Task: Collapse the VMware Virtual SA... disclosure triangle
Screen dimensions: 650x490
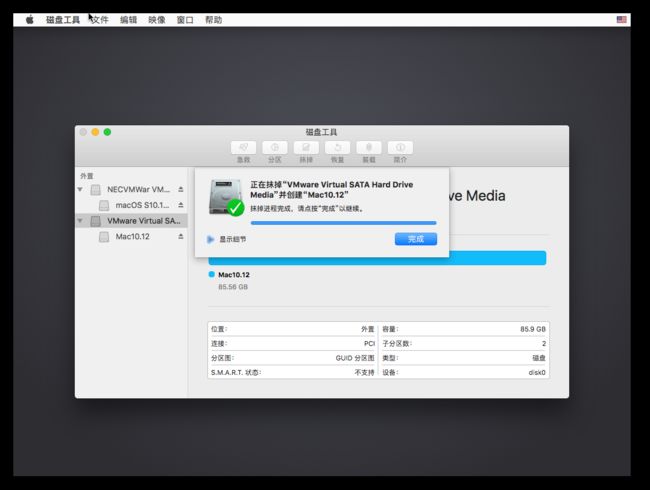Action: [x=80, y=221]
